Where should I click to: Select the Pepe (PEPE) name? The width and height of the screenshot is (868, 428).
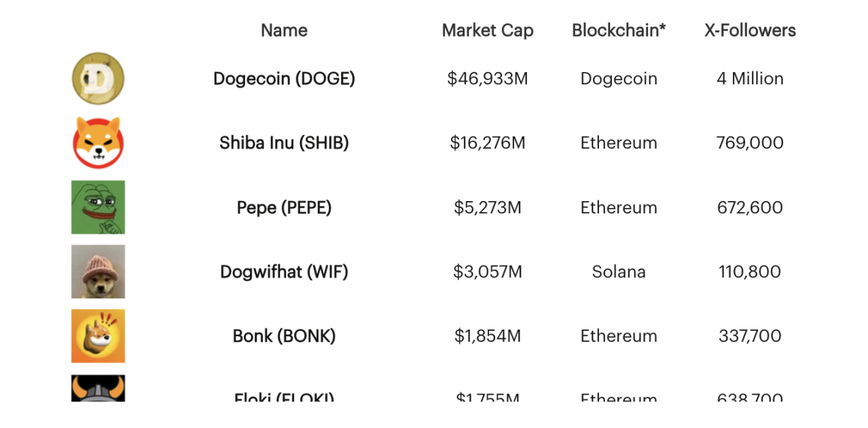click(x=284, y=207)
